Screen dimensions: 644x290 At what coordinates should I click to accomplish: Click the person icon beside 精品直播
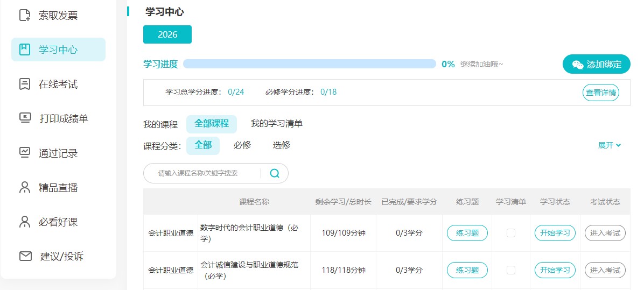(x=25, y=187)
